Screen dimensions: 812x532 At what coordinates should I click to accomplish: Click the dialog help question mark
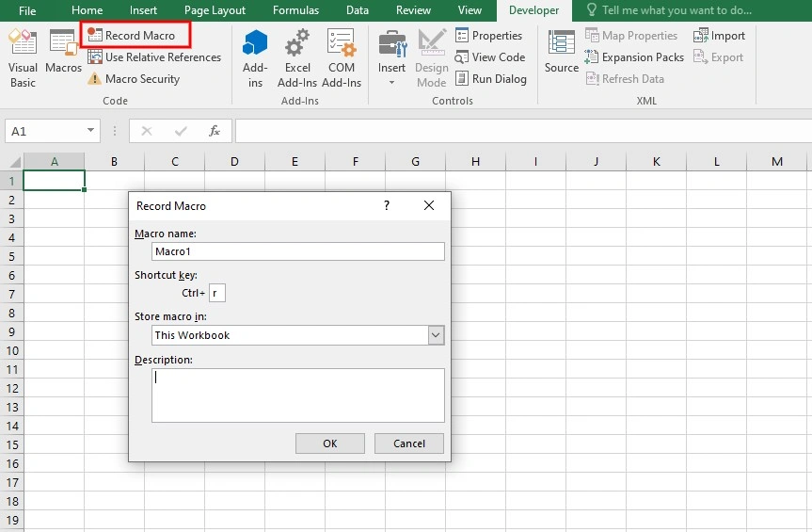coord(387,205)
